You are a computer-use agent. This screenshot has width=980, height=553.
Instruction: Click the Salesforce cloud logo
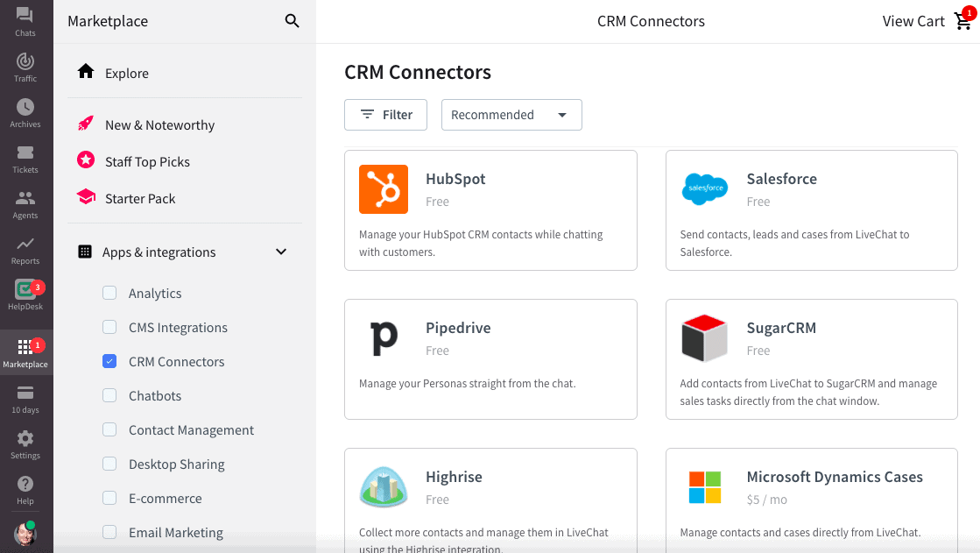[x=704, y=189]
